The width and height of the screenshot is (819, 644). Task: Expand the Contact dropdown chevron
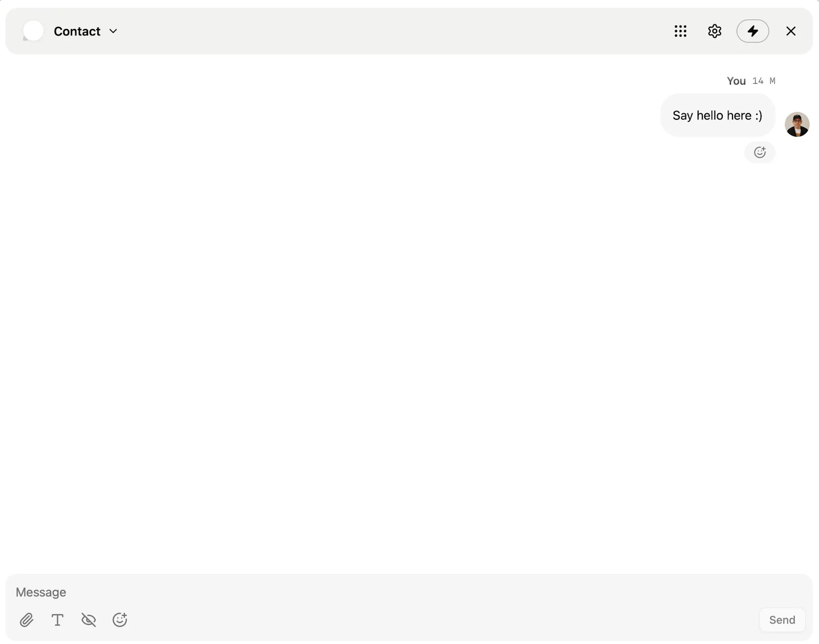(114, 31)
